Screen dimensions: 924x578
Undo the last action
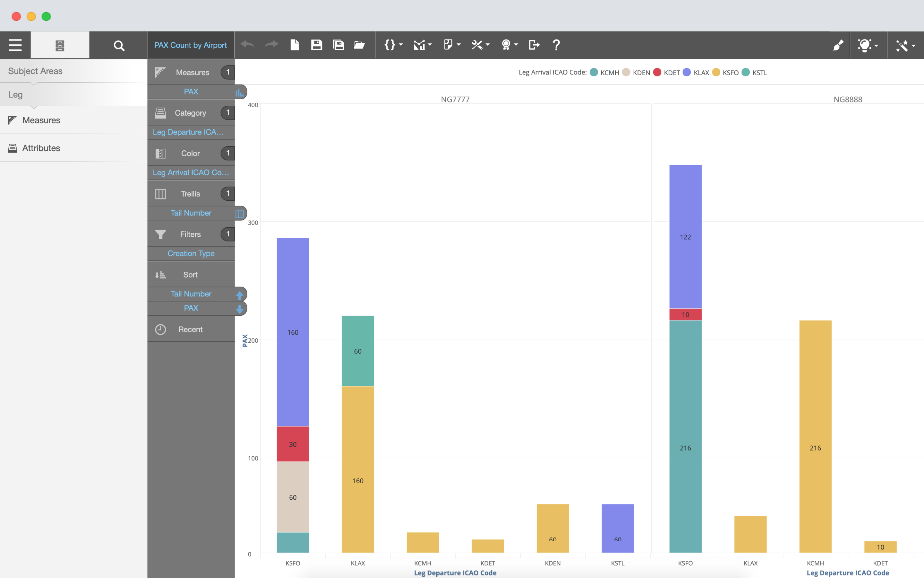tap(247, 45)
